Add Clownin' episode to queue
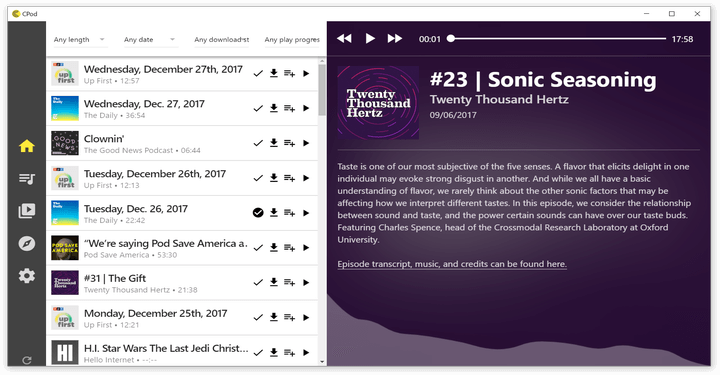This screenshot has height=375, width=720. click(289, 143)
